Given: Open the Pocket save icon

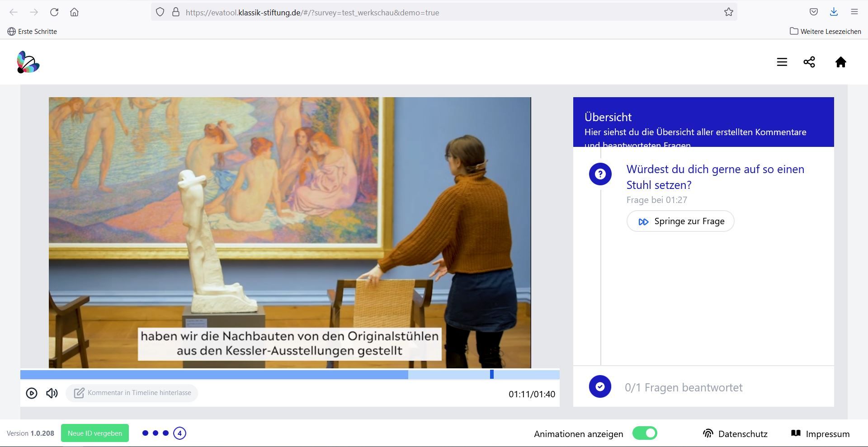Looking at the screenshot, I should [813, 12].
